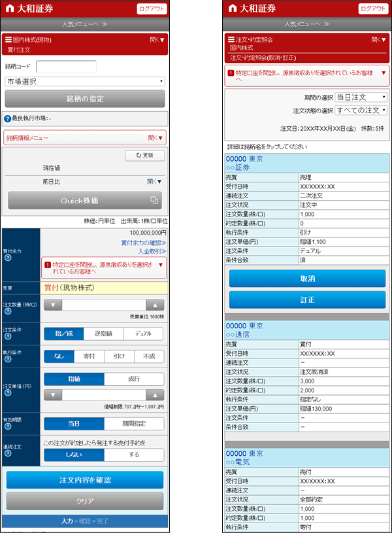Image resolution: width=392 pixels, height=533 pixels.
Task: Click 取消 button for ○○証券 order
Action: pyautogui.click(x=307, y=278)
